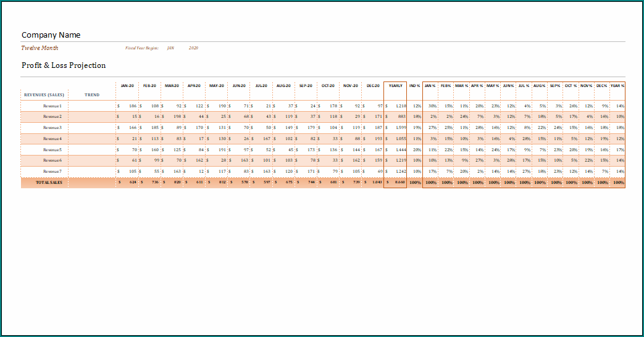Select the AUG-20 column header
This screenshot has width=644, height=337.
click(283, 86)
